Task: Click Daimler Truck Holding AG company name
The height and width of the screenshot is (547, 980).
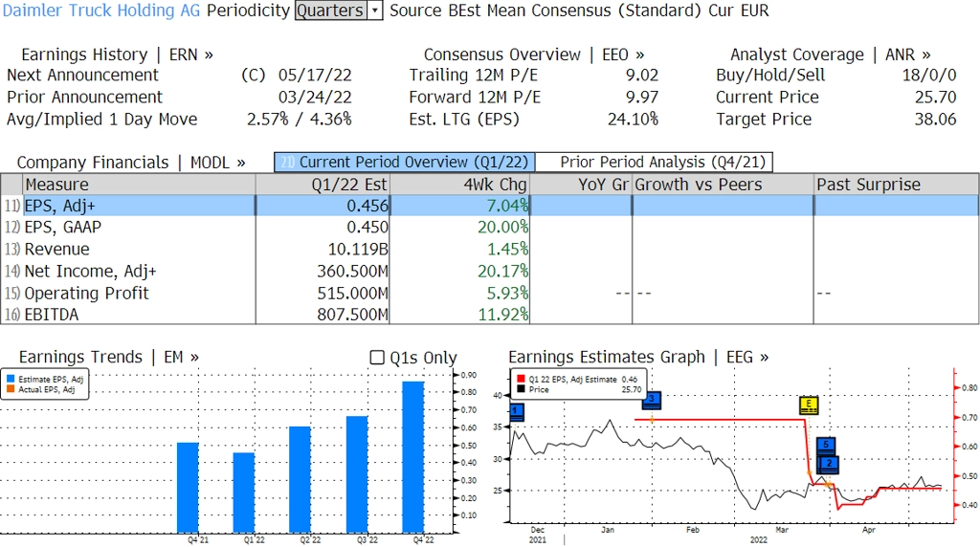Action: [x=101, y=11]
